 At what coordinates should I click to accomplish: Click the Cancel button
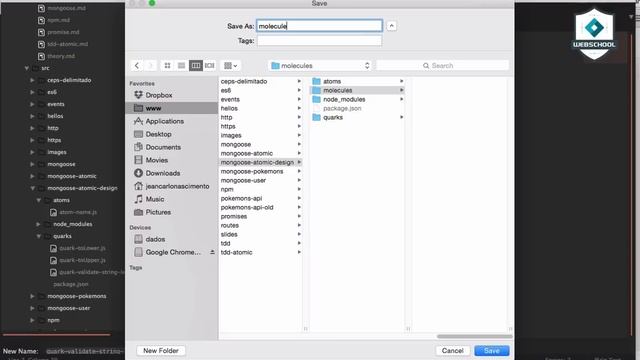click(452, 351)
